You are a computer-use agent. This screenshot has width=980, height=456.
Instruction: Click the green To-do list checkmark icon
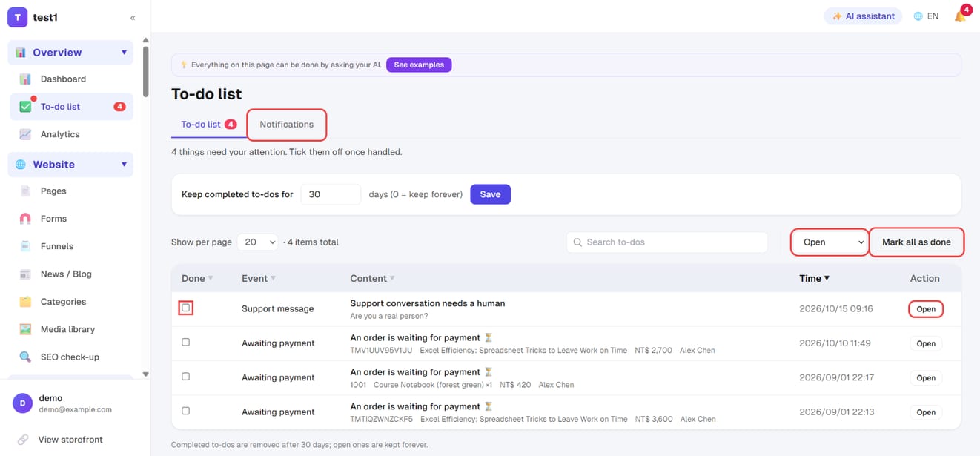point(25,107)
